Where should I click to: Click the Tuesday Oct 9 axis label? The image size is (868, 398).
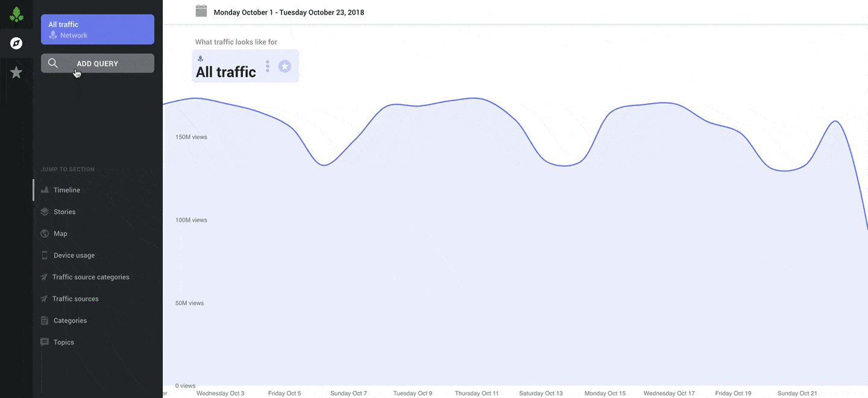(x=413, y=393)
